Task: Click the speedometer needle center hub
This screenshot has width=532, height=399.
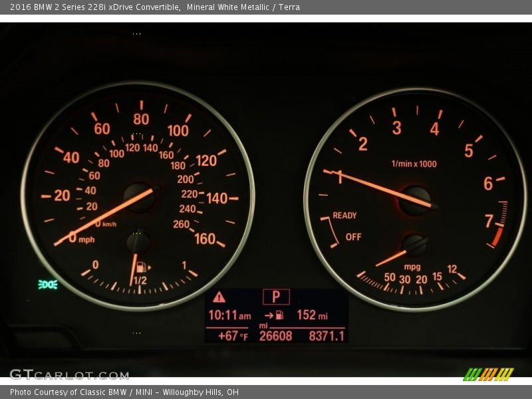Action: 138,198
